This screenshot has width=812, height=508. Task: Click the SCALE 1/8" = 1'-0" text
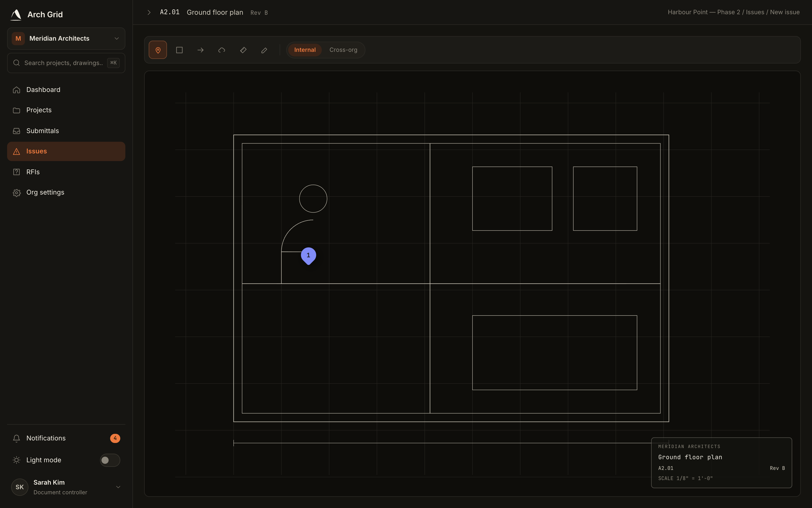pyautogui.click(x=685, y=479)
